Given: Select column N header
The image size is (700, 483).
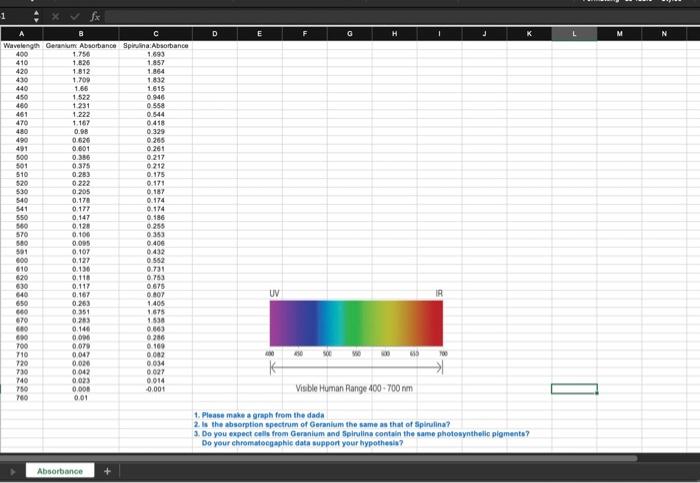Looking at the screenshot, I should click(664, 33).
